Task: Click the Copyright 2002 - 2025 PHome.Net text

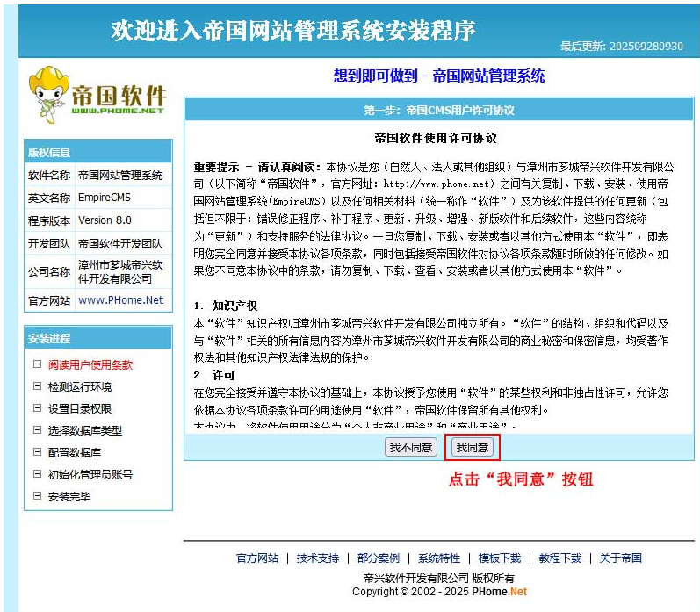Action: [439, 592]
